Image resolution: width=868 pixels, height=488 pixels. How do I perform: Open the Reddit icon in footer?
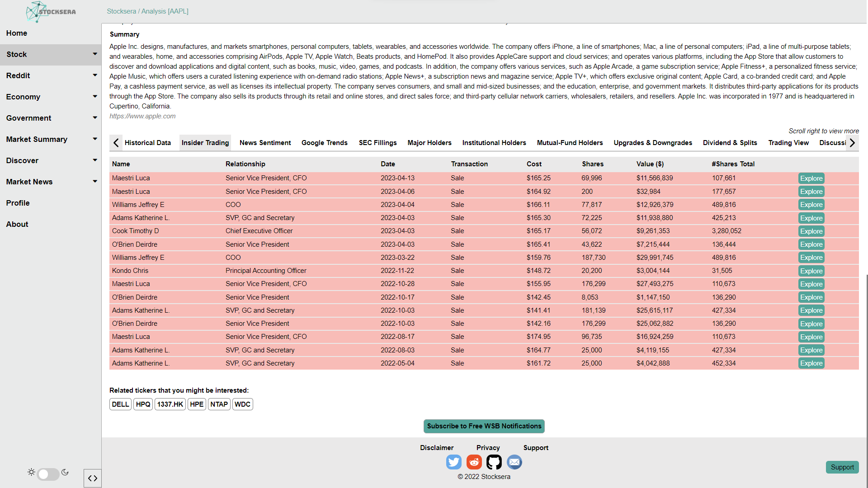(474, 462)
